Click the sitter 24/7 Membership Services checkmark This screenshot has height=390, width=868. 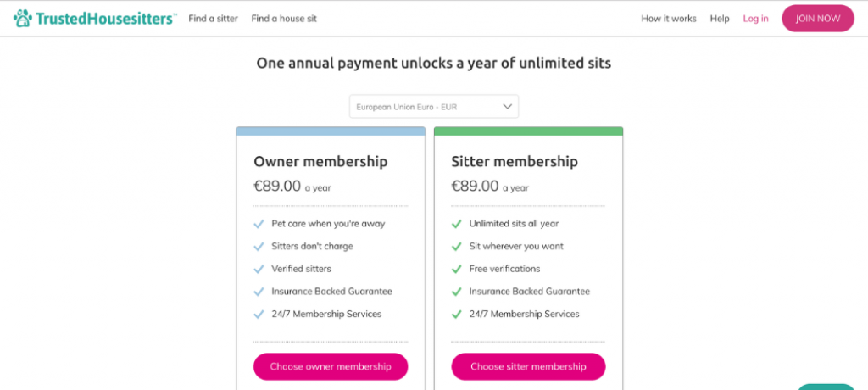456,314
